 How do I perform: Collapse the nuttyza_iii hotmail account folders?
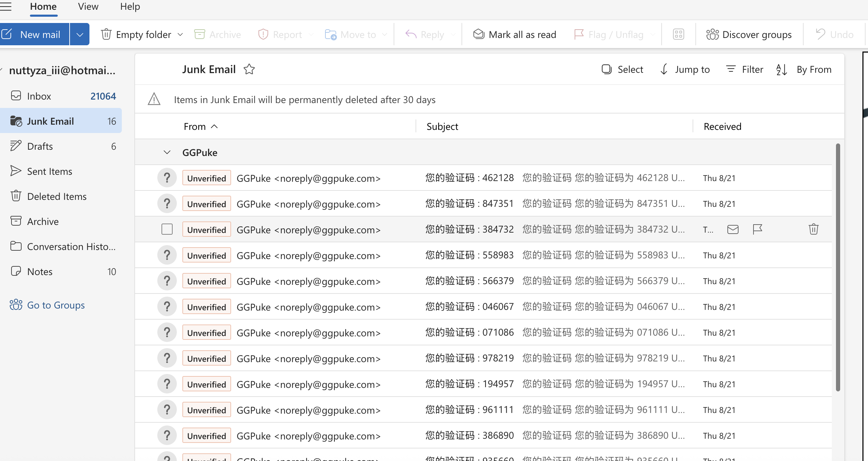(x=1, y=70)
